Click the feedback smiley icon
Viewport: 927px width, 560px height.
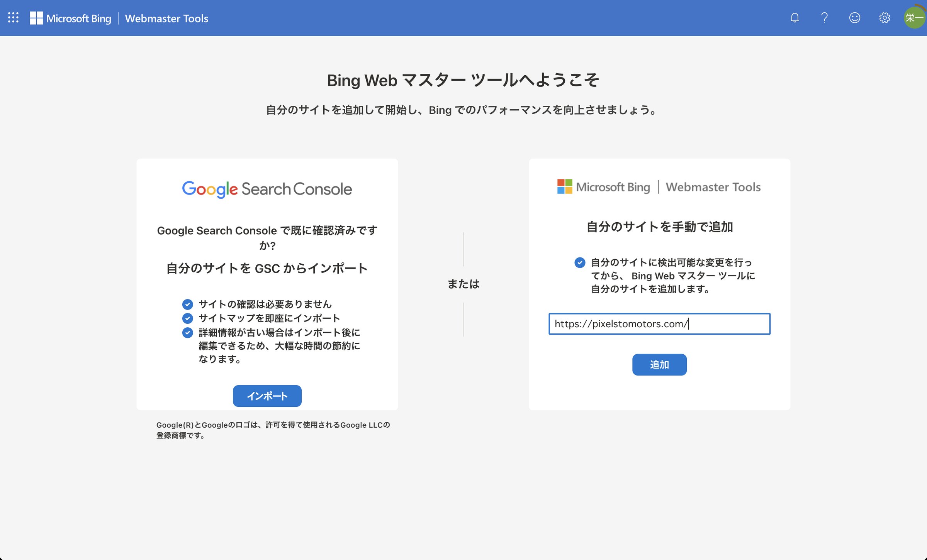(854, 18)
